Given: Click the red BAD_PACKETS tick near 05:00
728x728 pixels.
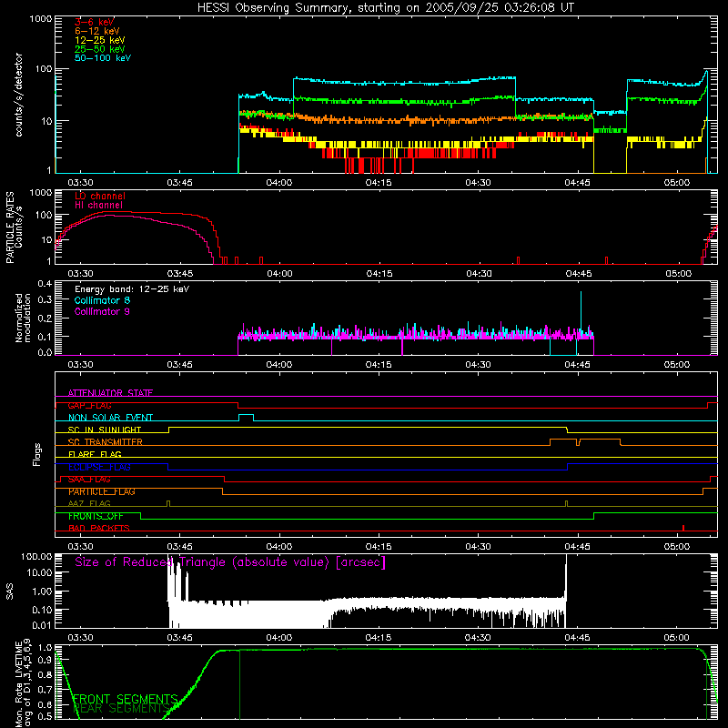Looking at the screenshot, I should pyautogui.click(x=683, y=528).
